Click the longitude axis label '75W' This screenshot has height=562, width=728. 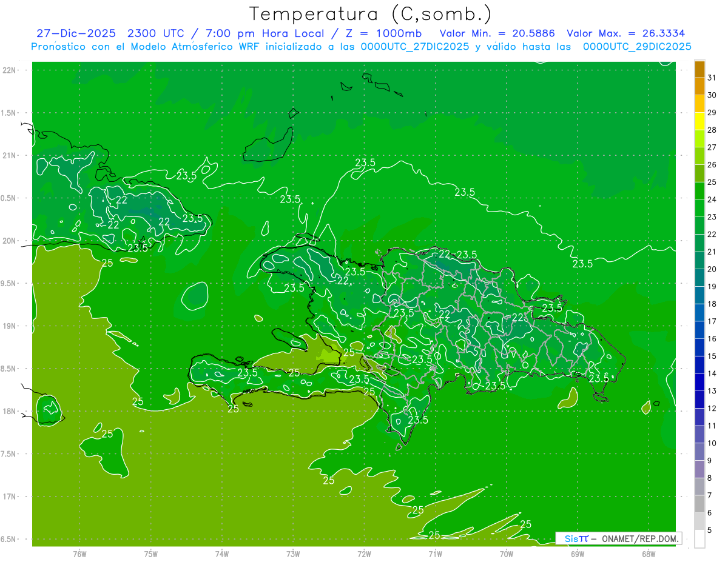coord(150,554)
